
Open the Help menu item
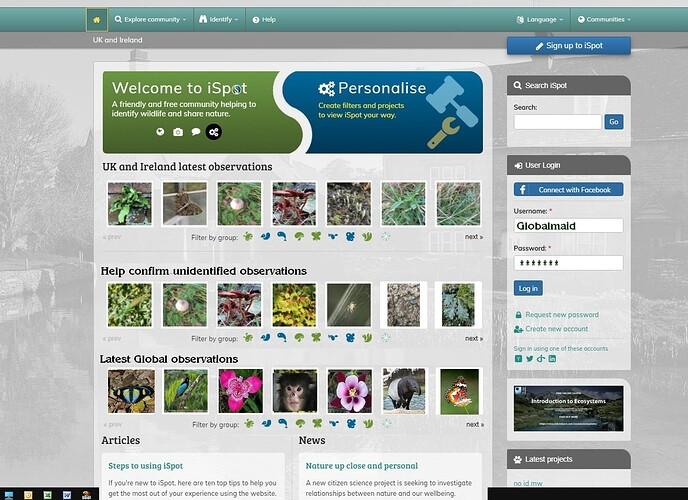click(x=265, y=20)
